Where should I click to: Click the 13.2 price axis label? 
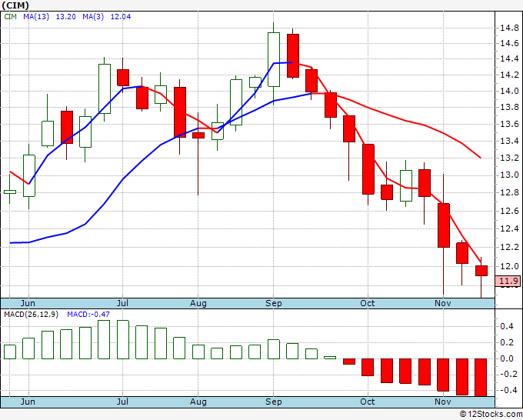pyautogui.click(x=509, y=158)
